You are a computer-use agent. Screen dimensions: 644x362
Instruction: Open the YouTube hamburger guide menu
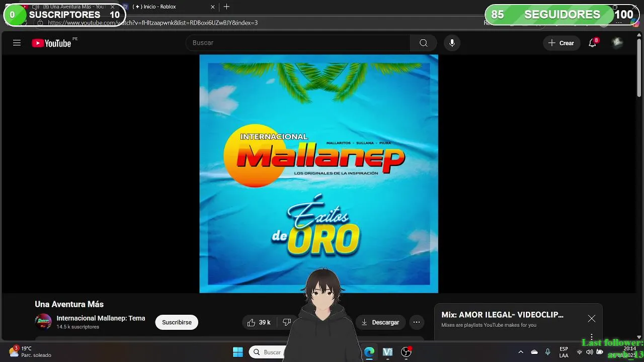pyautogui.click(x=17, y=43)
